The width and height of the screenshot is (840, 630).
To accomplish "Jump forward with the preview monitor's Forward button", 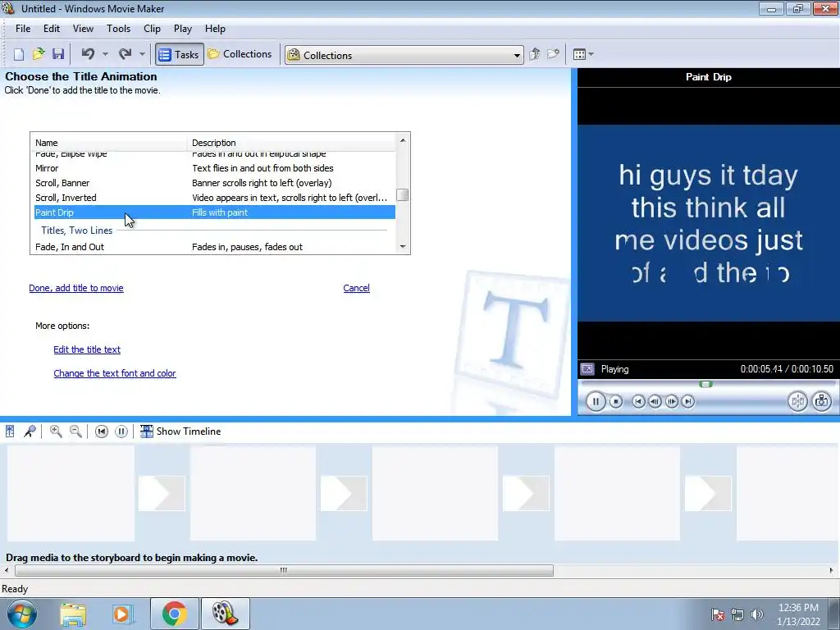I will click(688, 401).
